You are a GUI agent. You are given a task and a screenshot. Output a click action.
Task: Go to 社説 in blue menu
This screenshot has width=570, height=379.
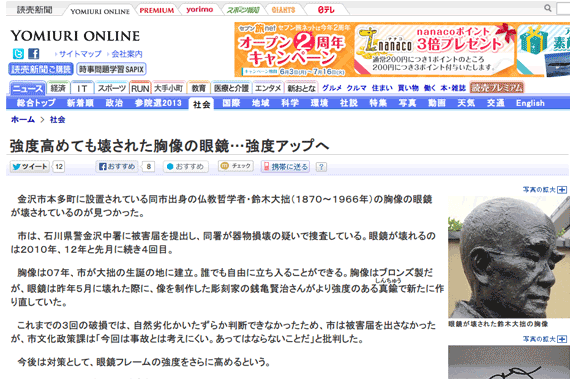click(349, 103)
